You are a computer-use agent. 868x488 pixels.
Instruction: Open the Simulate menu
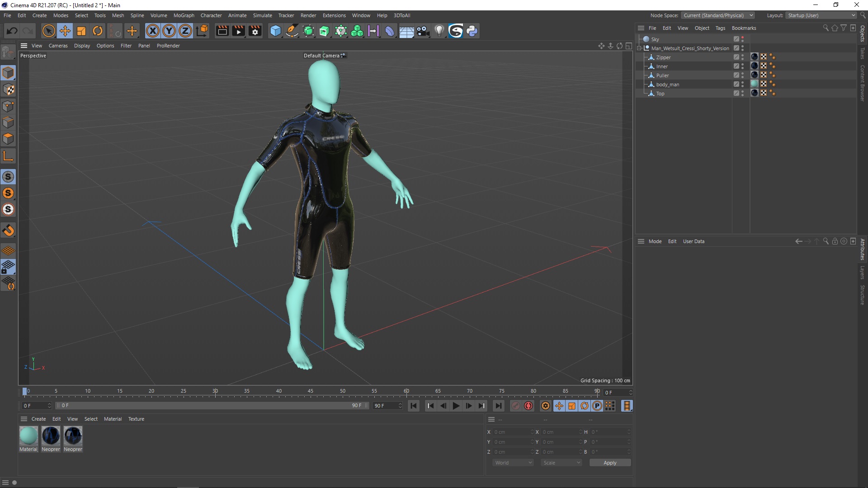[262, 15]
